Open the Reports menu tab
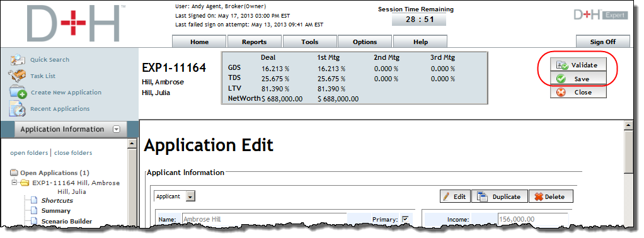This screenshot has width=644, height=238. point(254,42)
